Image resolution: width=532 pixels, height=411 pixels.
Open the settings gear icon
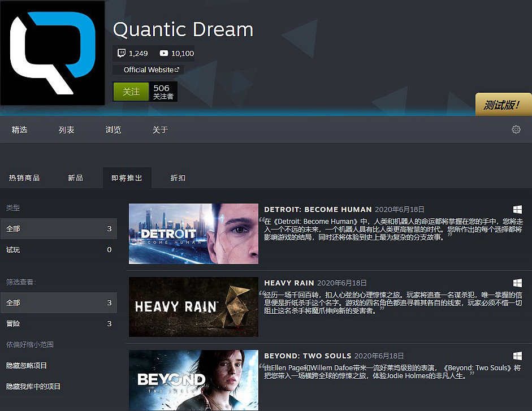pos(516,129)
